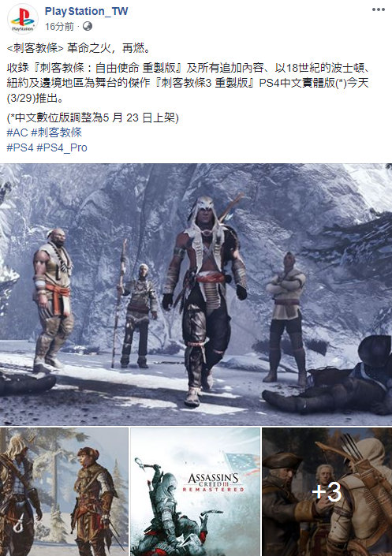Click the public globe privacy icon
This screenshot has height=556, width=392.
[x=88, y=26]
